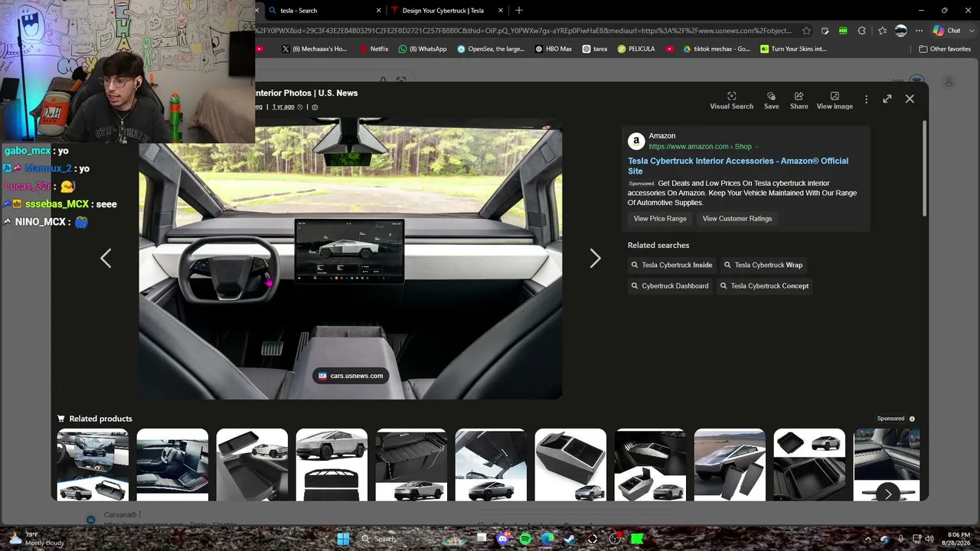
Task: Open the tiktok mechax bookmark
Action: (x=717, y=49)
